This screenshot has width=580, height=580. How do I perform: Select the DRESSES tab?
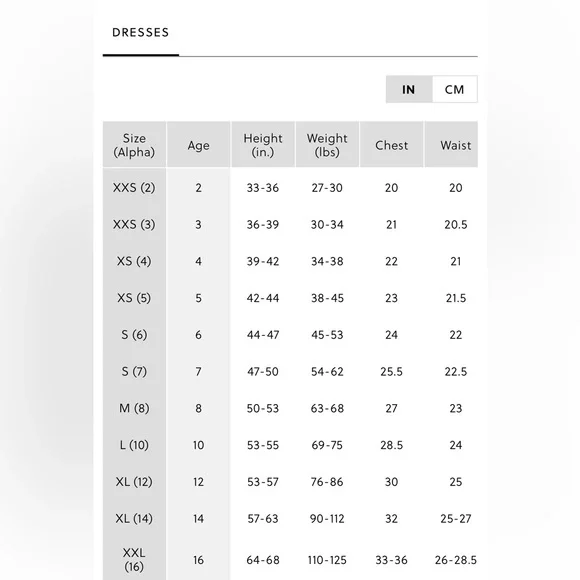point(141,33)
